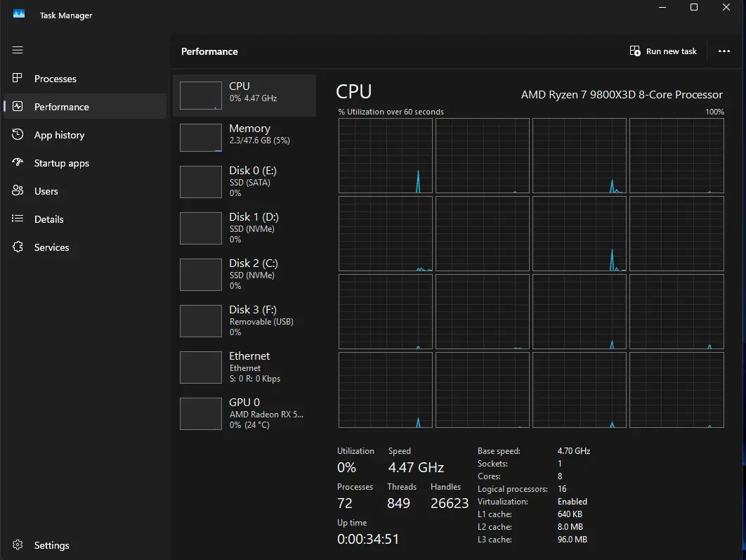Click the SSD (SATA) text
Viewport: 746px width, 560px height.
pyautogui.click(x=250, y=182)
